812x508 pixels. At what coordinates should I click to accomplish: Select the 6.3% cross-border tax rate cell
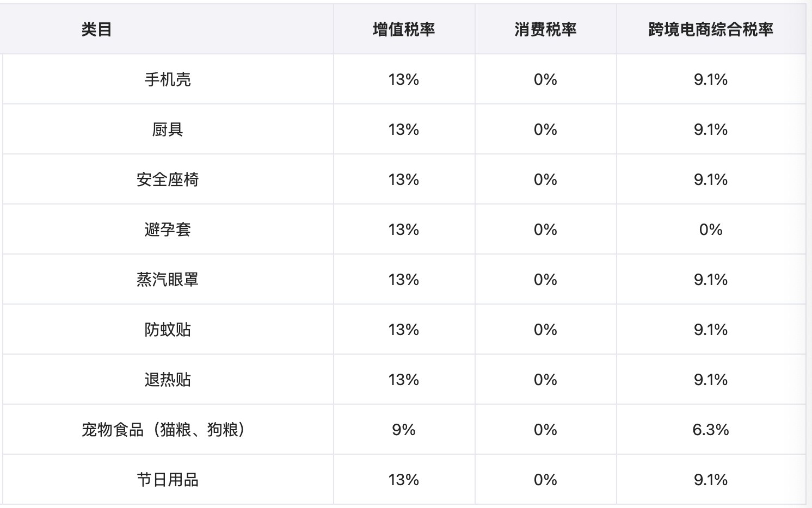pos(711,430)
